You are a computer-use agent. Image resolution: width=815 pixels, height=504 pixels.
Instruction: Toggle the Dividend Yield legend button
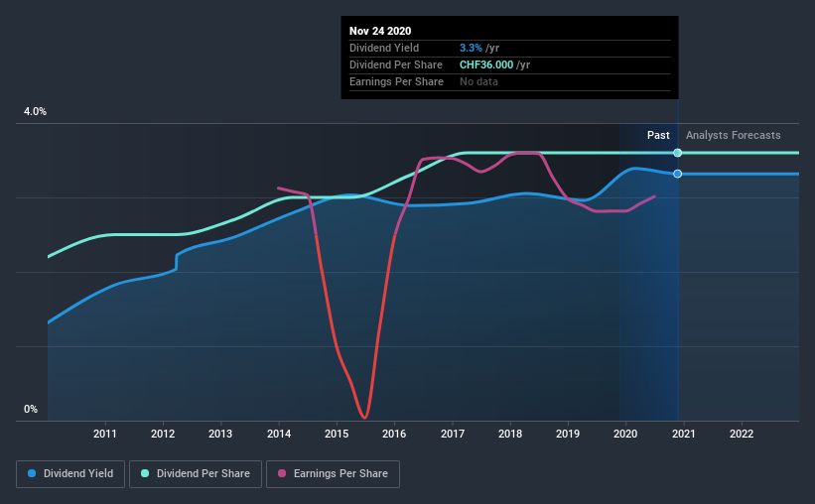(x=70, y=474)
